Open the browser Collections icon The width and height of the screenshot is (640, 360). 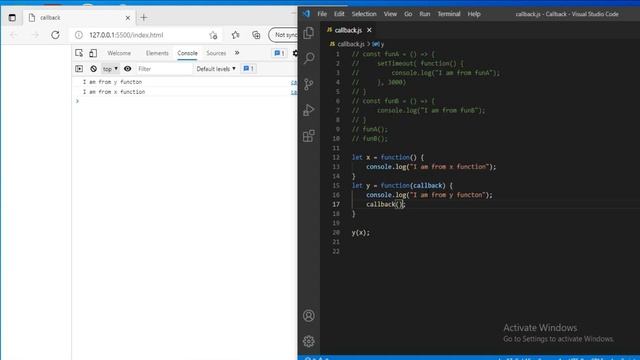(x=256, y=35)
